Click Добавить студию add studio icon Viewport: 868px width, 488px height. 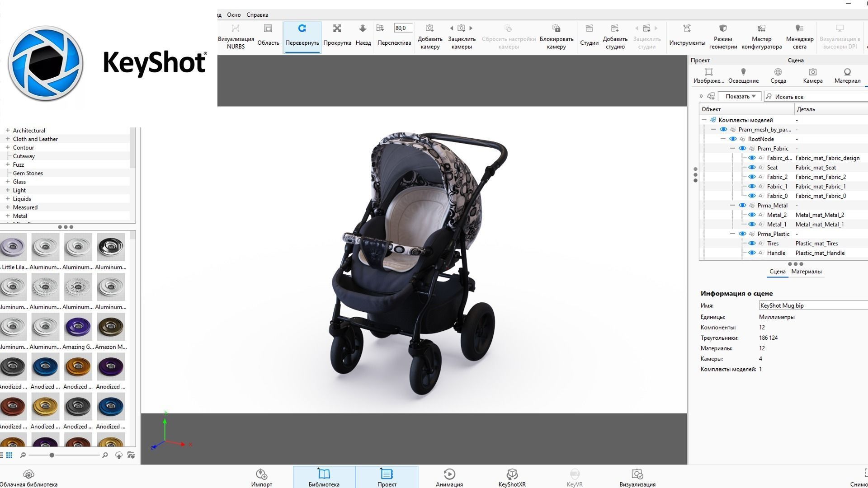pyautogui.click(x=615, y=28)
